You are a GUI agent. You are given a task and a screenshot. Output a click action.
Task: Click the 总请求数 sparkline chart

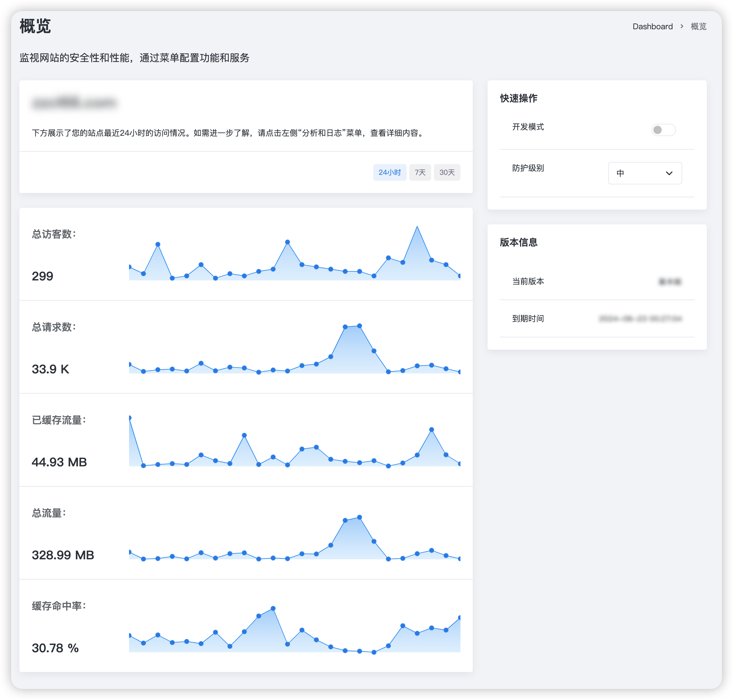295,348
